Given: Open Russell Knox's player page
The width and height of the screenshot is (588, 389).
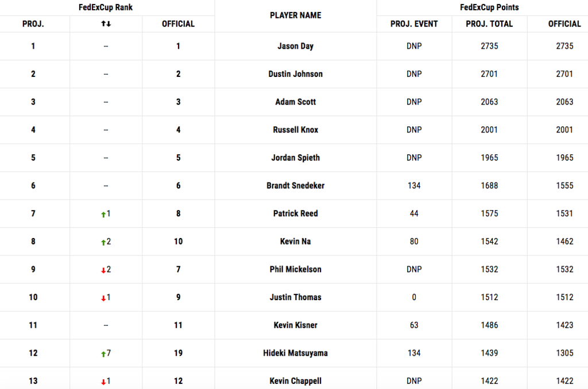Looking at the screenshot, I should [296, 130].
